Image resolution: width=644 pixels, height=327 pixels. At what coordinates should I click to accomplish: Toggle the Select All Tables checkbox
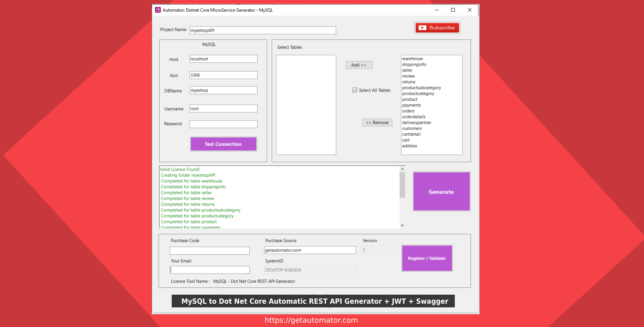pyautogui.click(x=355, y=90)
